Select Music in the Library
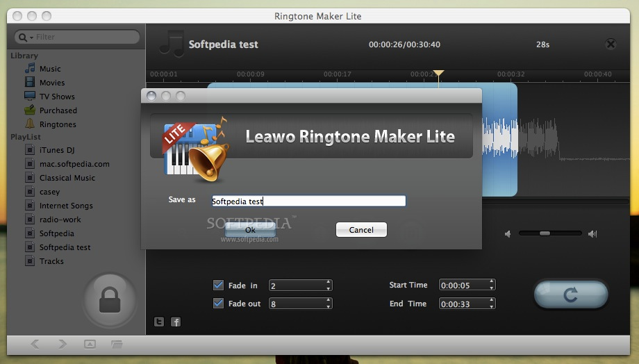The image size is (639, 364). [50, 69]
